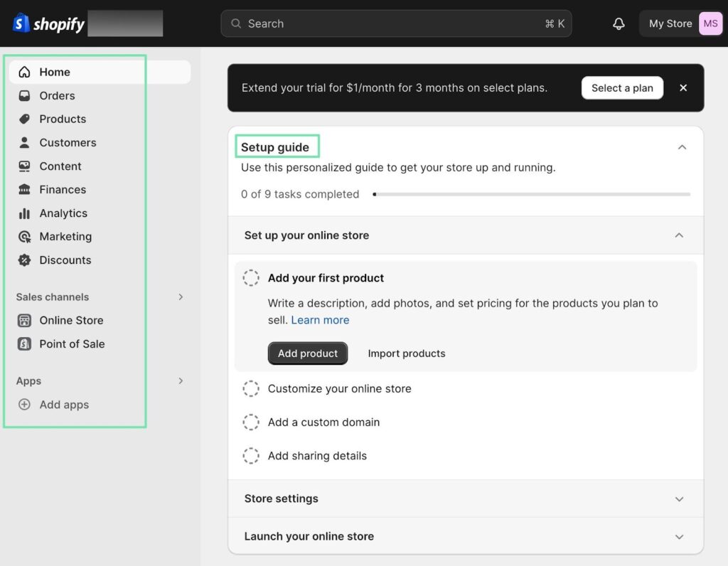
Task: Click the Products tag icon
Action: tap(24, 119)
